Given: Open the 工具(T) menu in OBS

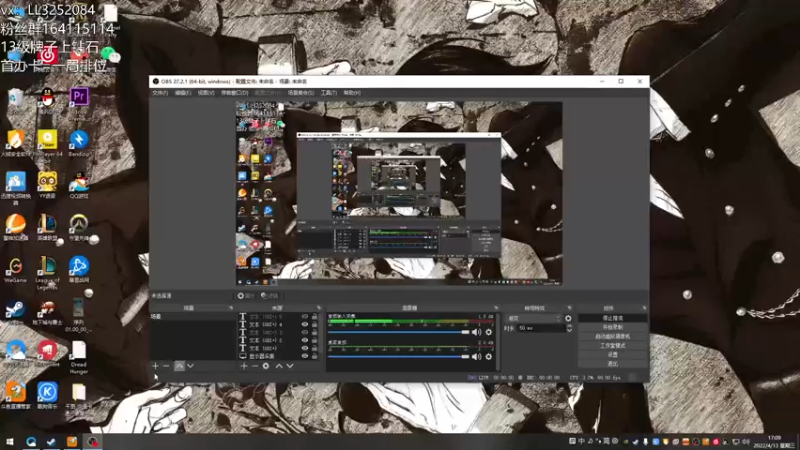Looking at the screenshot, I should click(x=329, y=93).
